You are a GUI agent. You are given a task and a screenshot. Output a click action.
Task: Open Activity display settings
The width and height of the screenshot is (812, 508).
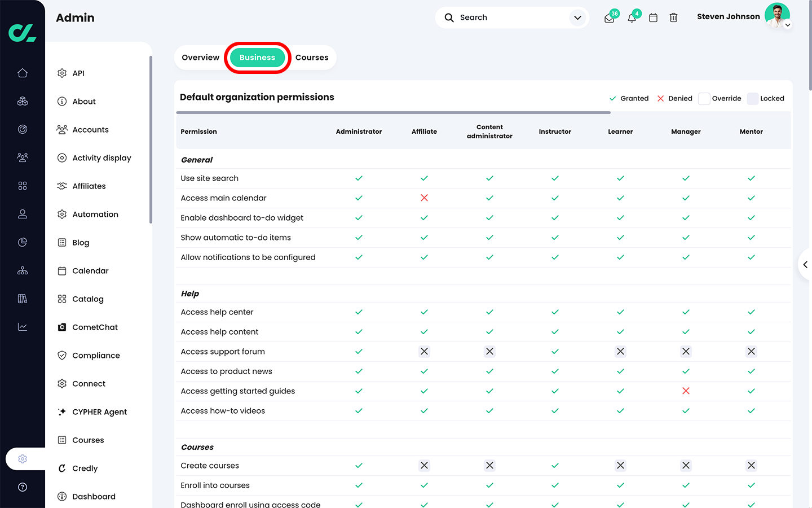pos(101,158)
